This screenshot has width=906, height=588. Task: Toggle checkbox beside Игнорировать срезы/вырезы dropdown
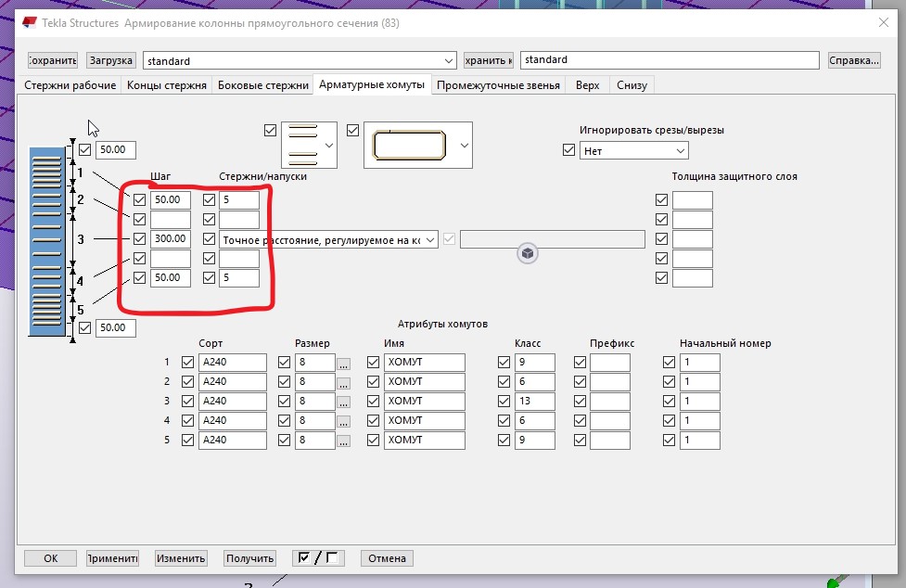tap(569, 150)
